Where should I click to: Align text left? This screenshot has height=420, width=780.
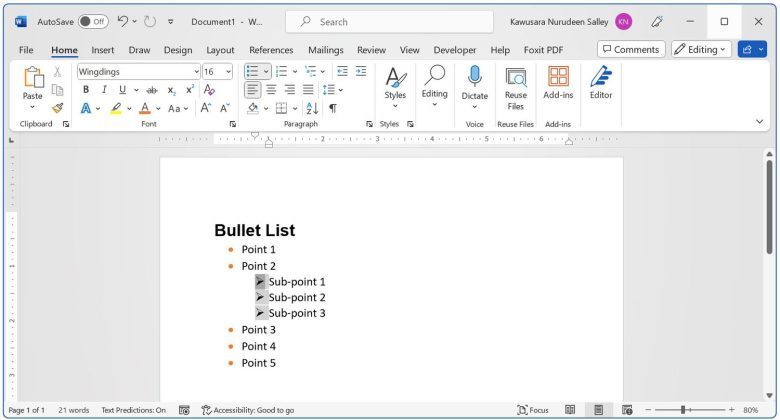pyautogui.click(x=253, y=90)
